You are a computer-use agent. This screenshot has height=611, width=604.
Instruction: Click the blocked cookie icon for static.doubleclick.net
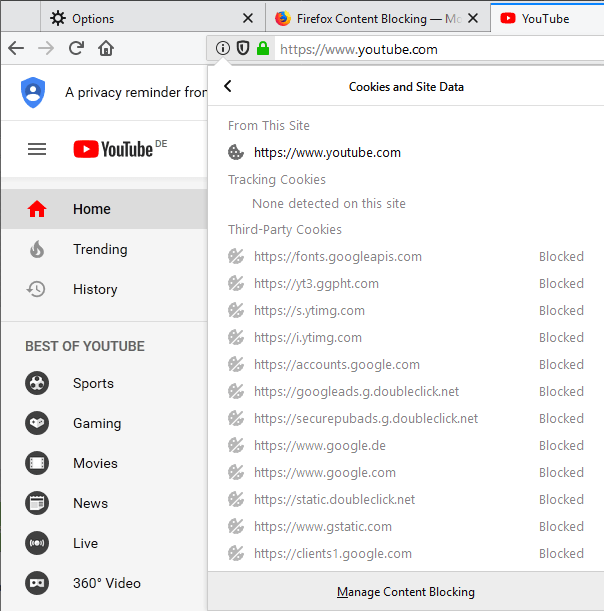tap(236, 499)
